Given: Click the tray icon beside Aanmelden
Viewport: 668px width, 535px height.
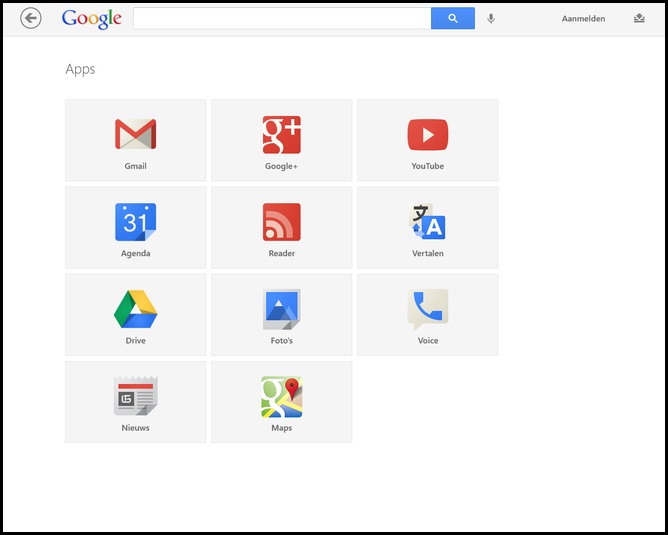Looking at the screenshot, I should (x=639, y=18).
